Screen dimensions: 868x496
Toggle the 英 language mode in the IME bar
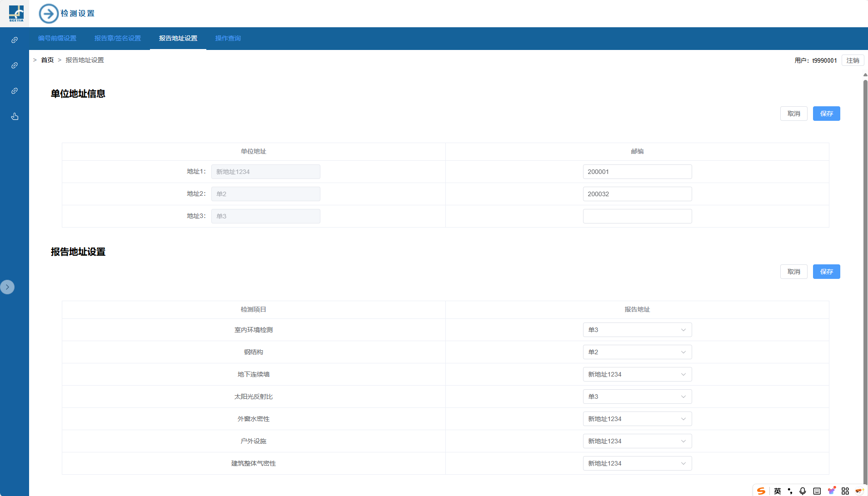pos(778,491)
